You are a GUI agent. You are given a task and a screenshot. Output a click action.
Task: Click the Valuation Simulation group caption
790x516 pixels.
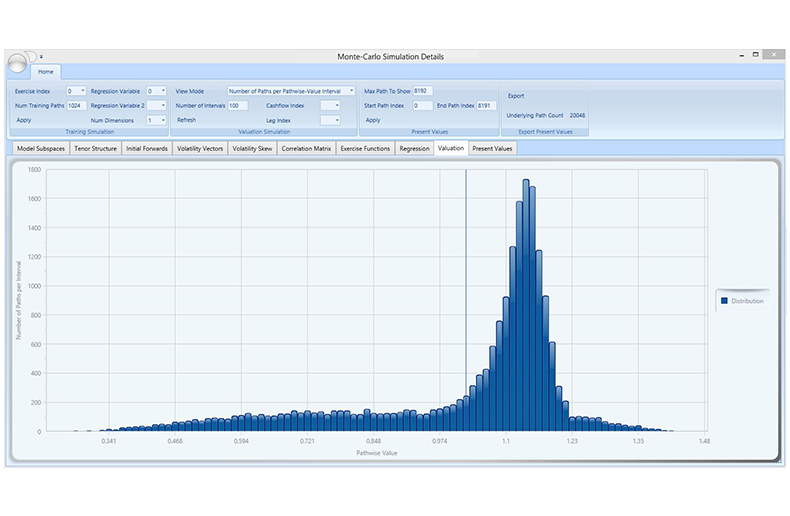(264, 132)
